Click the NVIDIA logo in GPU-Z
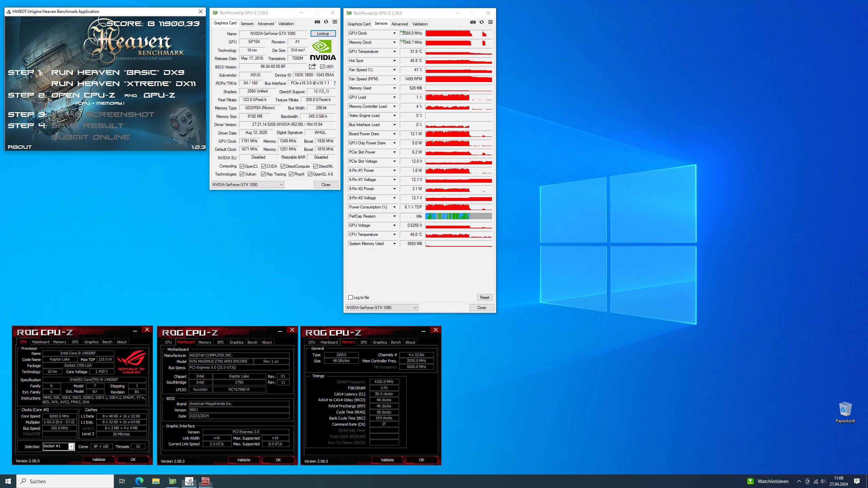The image size is (868, 488). pyautogui.click(x=322, y=50)
